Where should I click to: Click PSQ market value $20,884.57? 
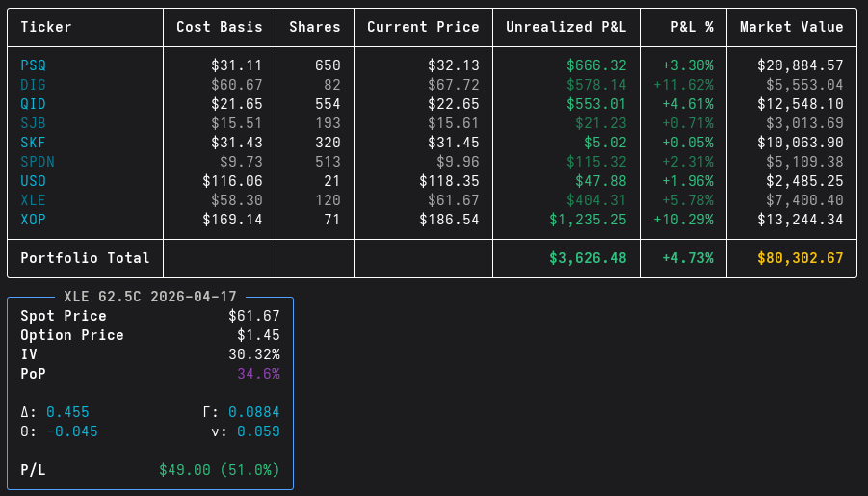(801, 65)
